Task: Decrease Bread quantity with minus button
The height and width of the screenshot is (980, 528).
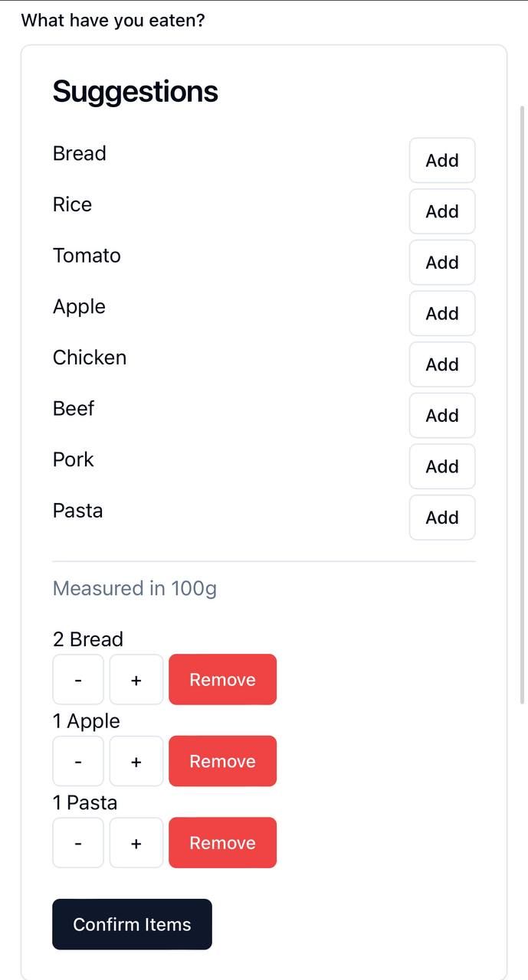Action: 78,680
